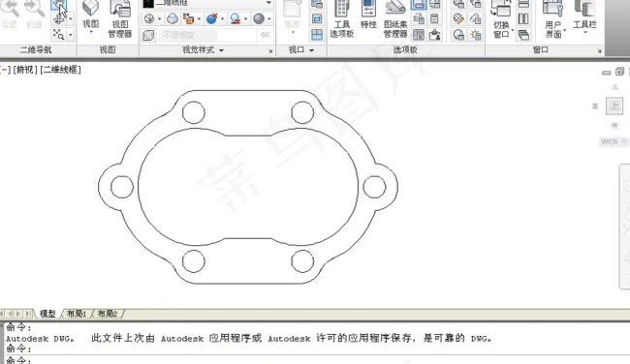Open the 图纸集管理器 sheet set manager

click(395, 18)
